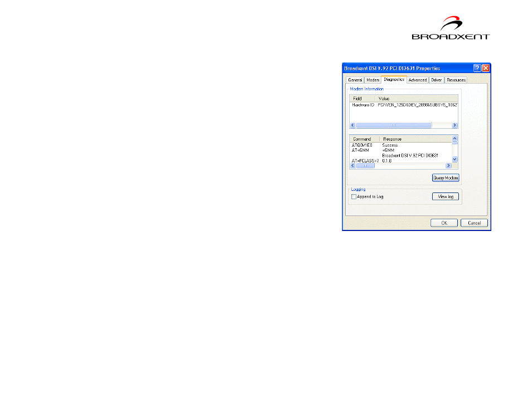Viewport: 532px width, 414px height.
Task: Switch to the General tab
Action: 355,80
